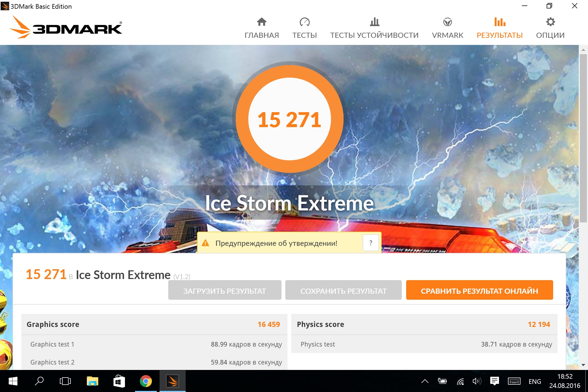This screenshot has height=392, width=588.
Task: Launch Google Chrome from the taskbar
Action: 146,381
